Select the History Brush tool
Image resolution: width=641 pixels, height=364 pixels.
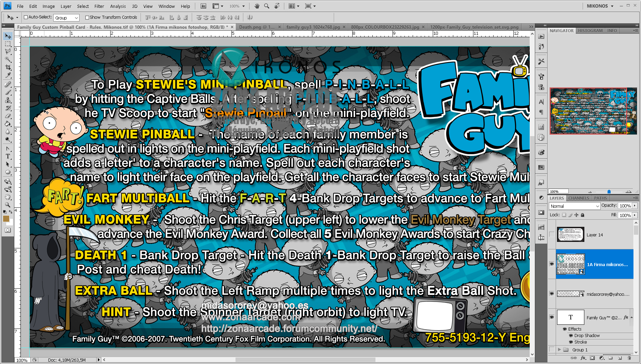8,108
